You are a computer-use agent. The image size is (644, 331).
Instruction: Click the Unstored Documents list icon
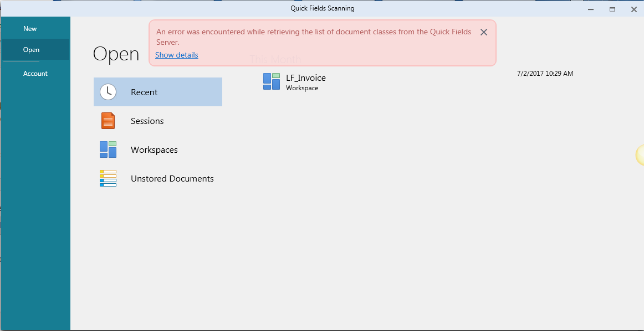108,178
